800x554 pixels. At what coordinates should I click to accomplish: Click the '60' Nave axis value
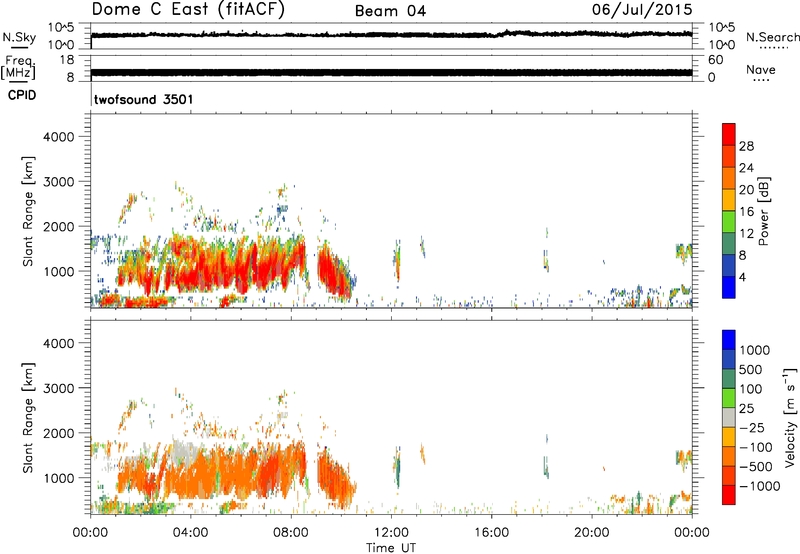tap(716, 60)
